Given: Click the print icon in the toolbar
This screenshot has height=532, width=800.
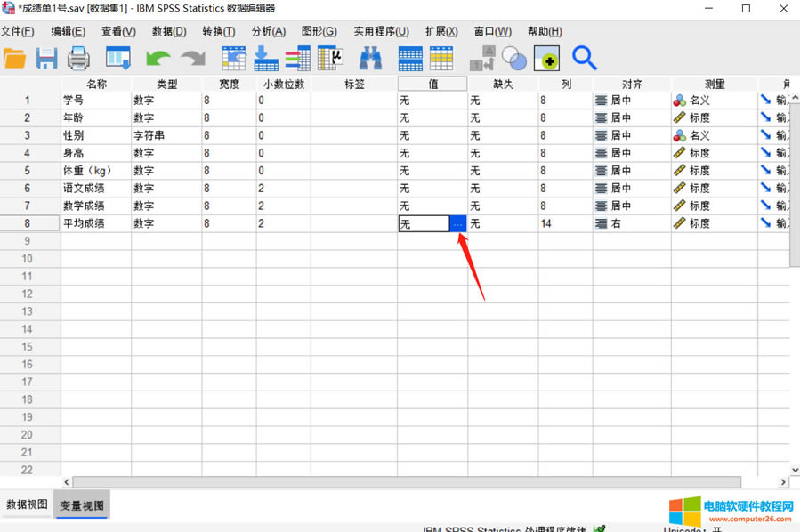Looking at the screenshot, I should point(79,59).
